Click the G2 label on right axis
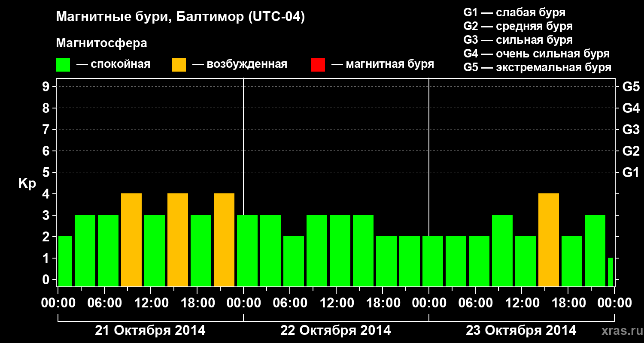 click(x=631, y=151)
